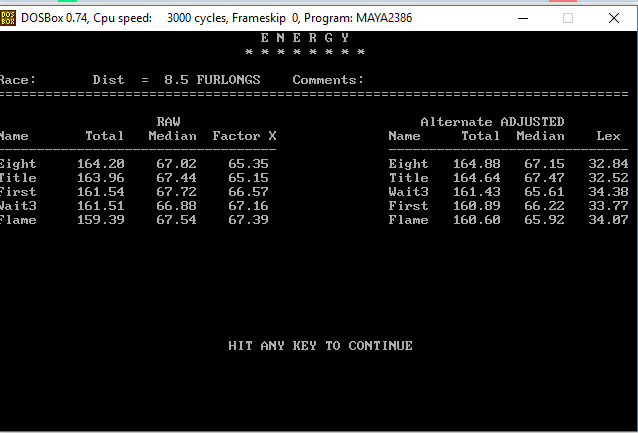Click the name Title in the adjusted table
Screen dimensions: 638x433
pos(409,178)
